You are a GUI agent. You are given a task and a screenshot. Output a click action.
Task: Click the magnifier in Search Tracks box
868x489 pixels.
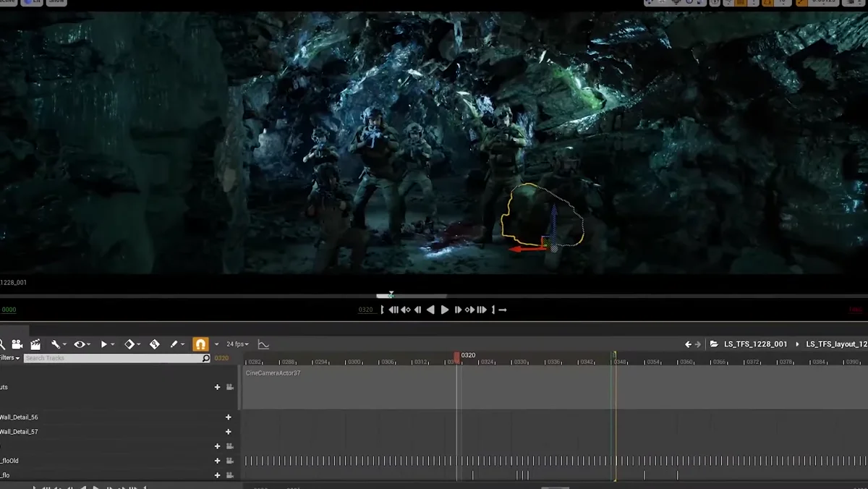tap(206, 358)
